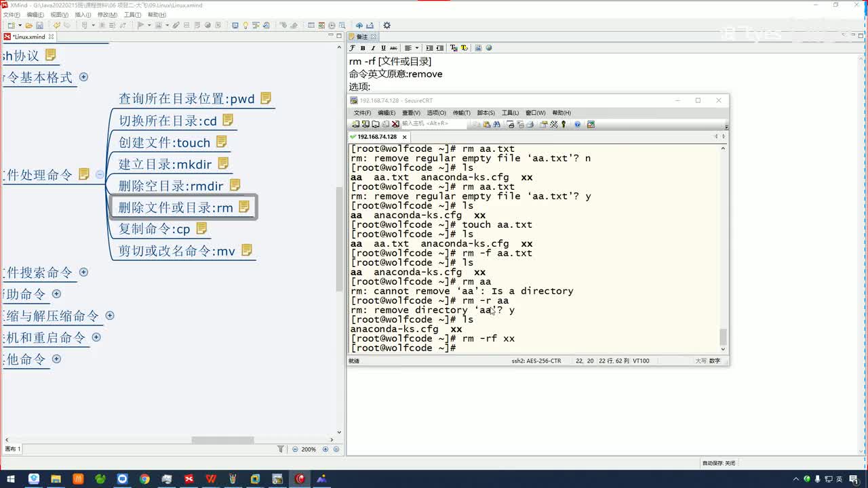Click the XMind settings gear icon

coord(387,26)
